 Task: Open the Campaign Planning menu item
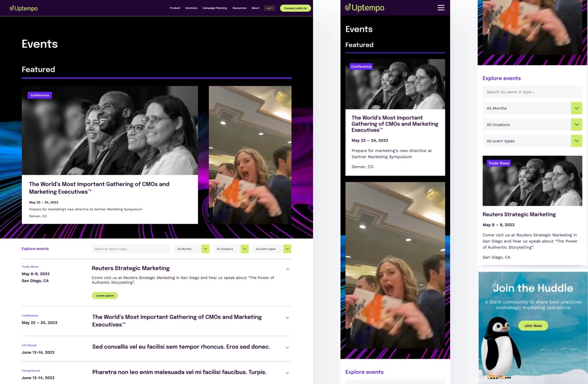pyautogui.click(x=214, y=8)
